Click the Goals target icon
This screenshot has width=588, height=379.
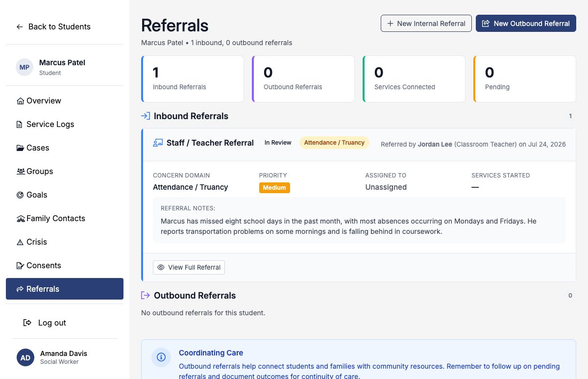coord(20,195)
